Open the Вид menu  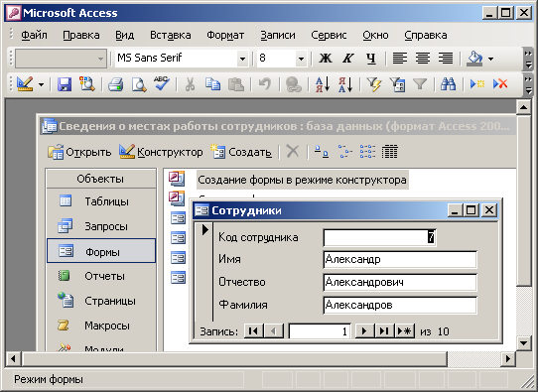coord(124,35)
